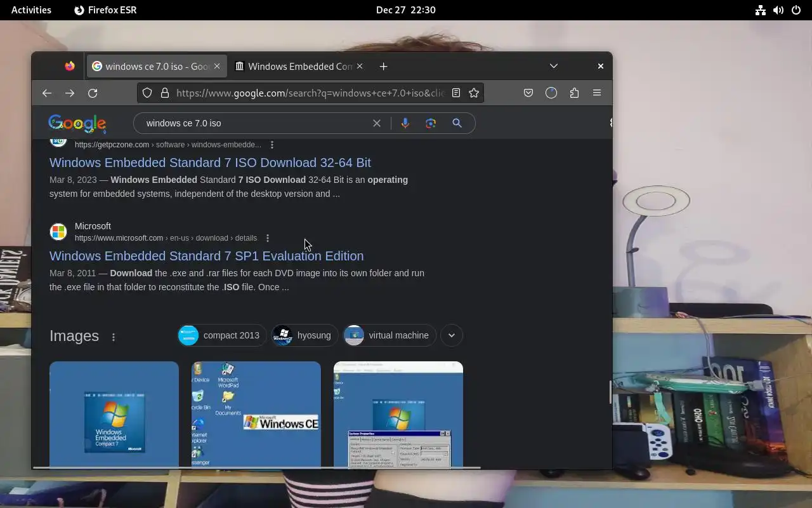Screen dimensions: 812x508
Task: Open Images section more options dots
Action: [x=114, y=337]
